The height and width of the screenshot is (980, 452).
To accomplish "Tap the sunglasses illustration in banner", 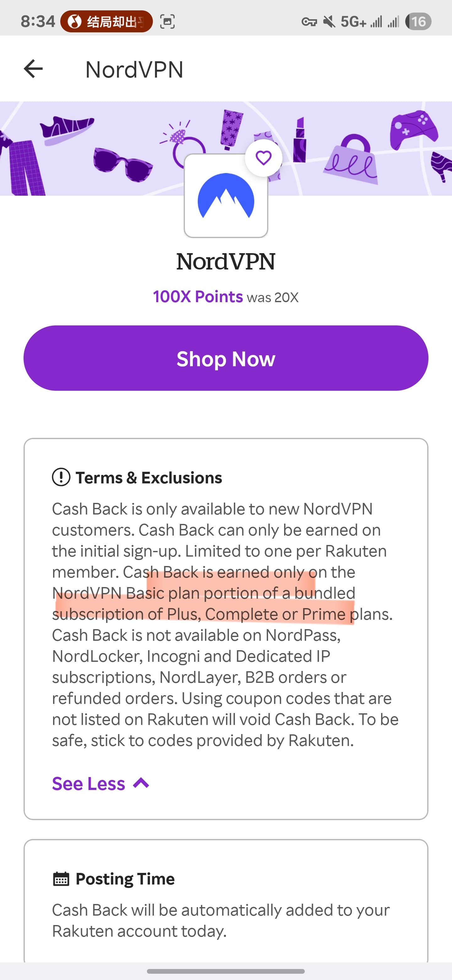I will pos(122,164).
